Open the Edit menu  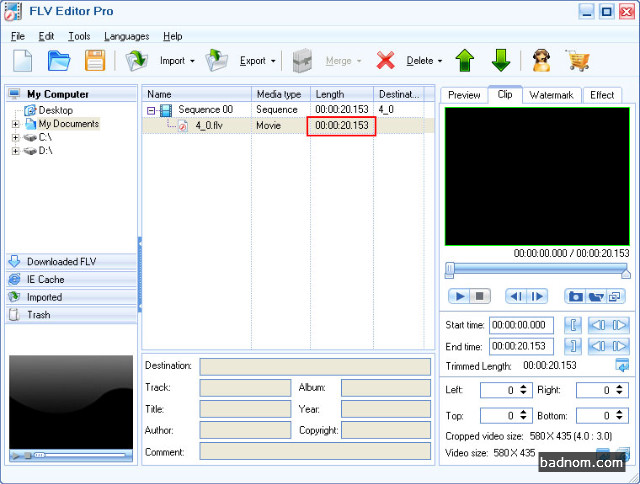(x=46, y=36)
